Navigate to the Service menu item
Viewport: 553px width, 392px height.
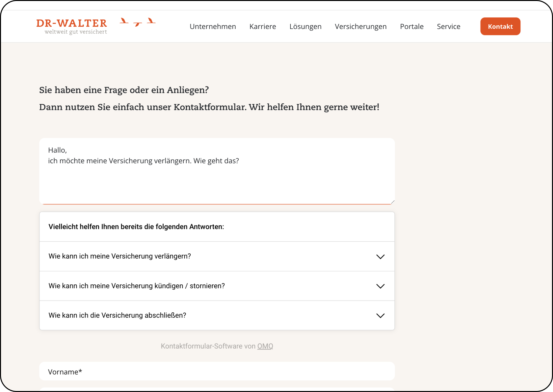[x=448, y=26]
